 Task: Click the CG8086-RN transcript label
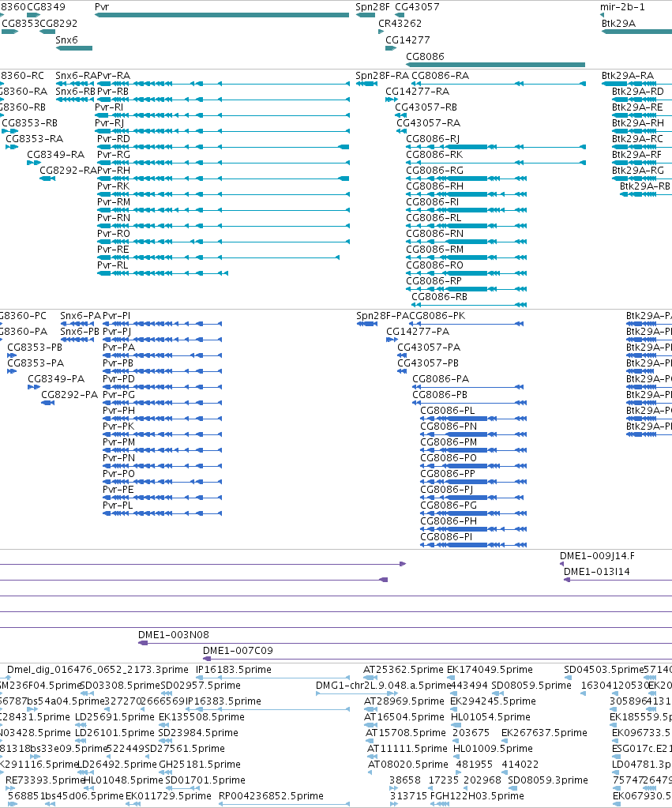pos(435,234)
